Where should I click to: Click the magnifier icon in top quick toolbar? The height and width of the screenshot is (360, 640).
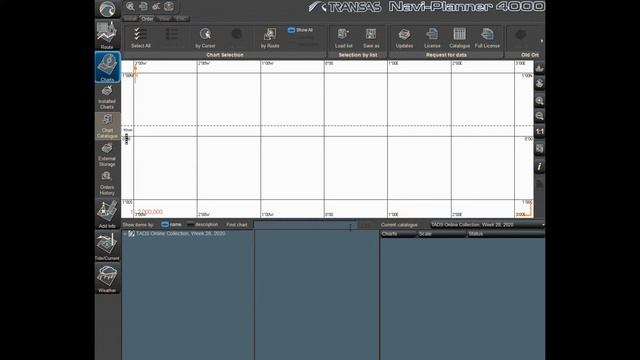click(x=130, y=6)
